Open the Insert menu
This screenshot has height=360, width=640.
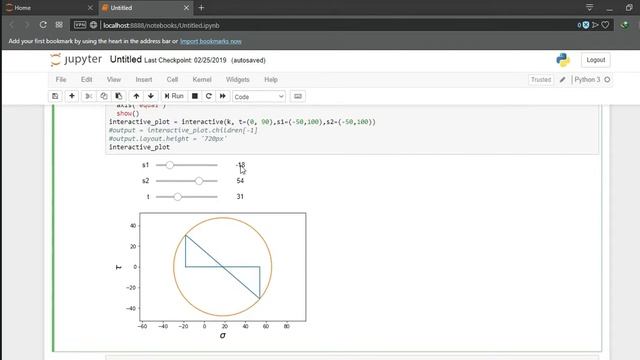(144, 80)
